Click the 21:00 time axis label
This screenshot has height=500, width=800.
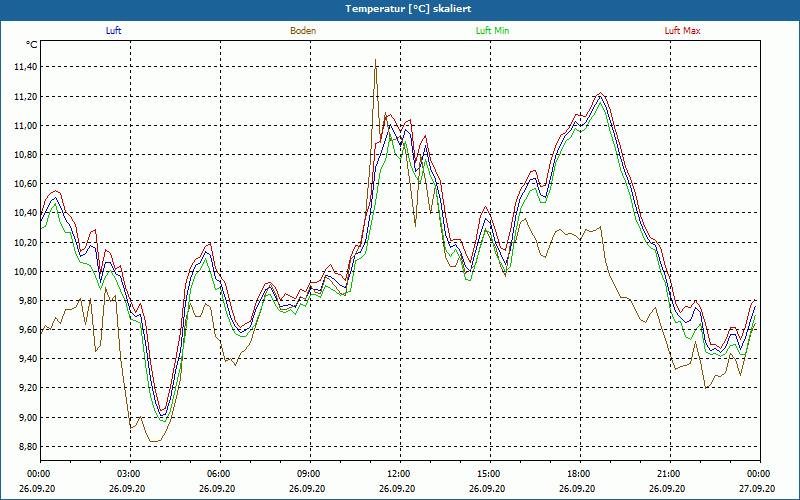[670, 474]
